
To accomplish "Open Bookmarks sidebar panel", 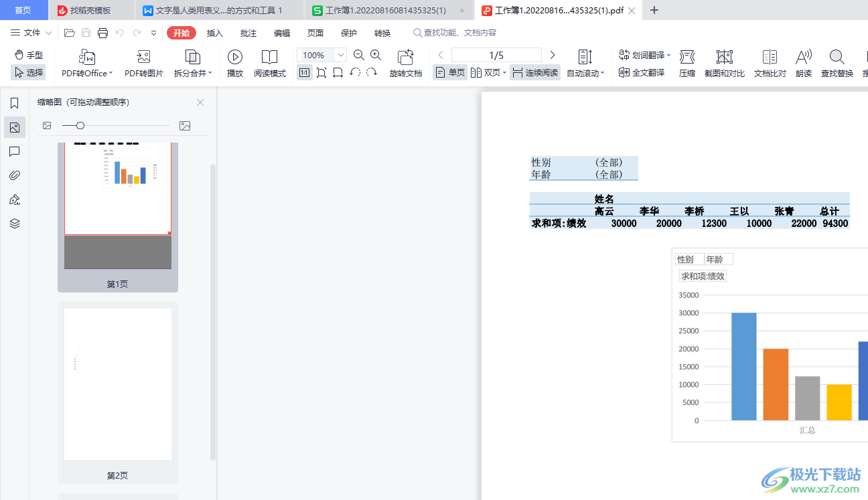I will point(15,103).
